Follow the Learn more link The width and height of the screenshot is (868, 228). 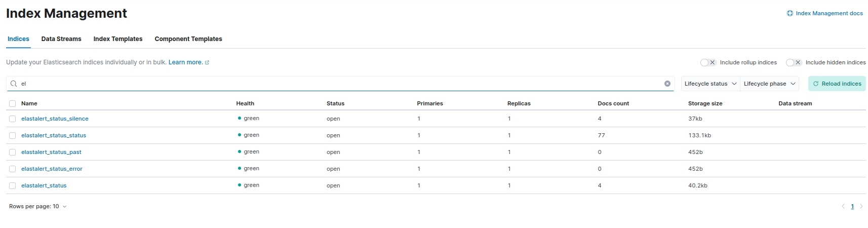click(185, 62)
